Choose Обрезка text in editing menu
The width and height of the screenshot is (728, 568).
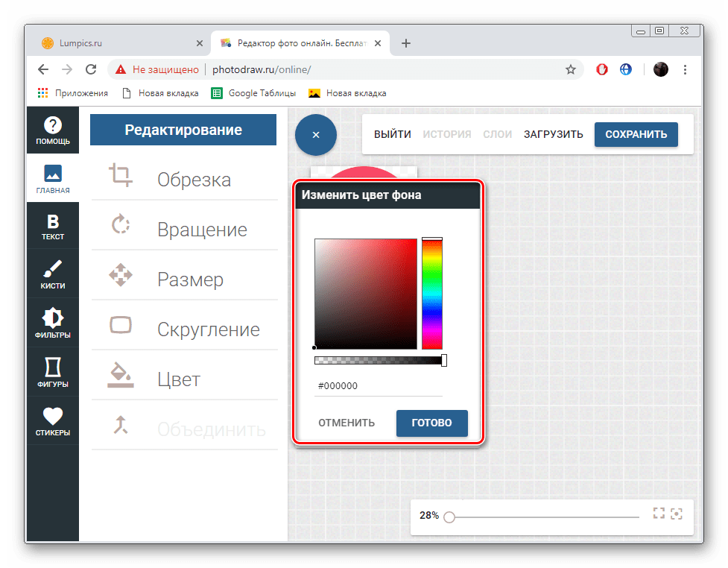point(194,180)
